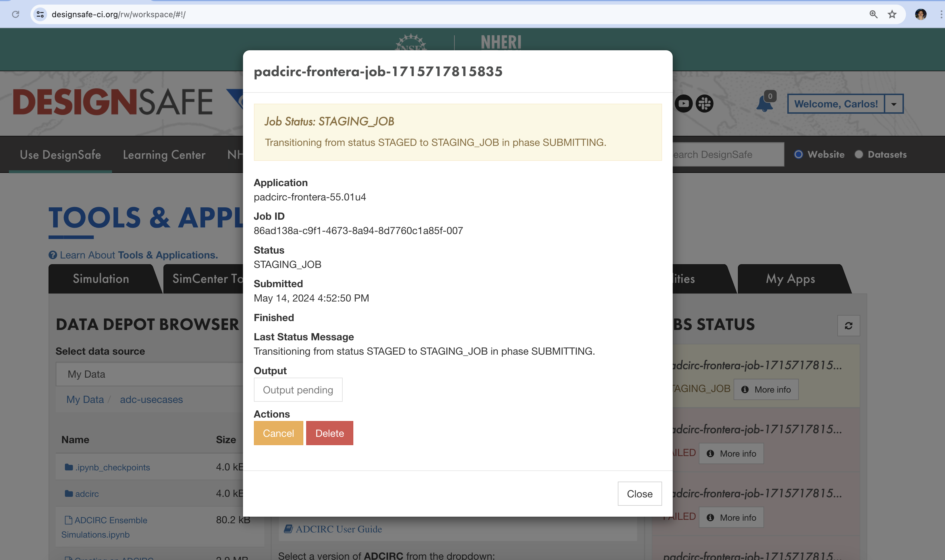
Task: Go to My Data breadcrumb
Action: pyautogui.click(x=85, y=400)
